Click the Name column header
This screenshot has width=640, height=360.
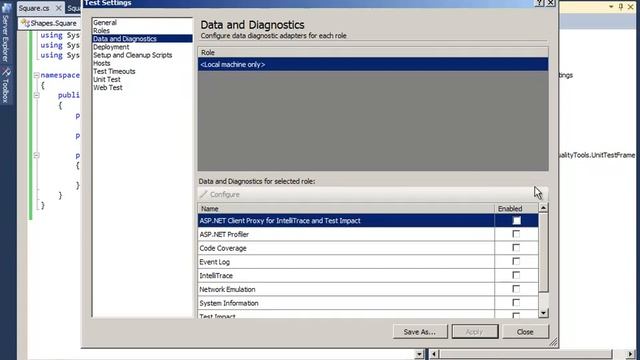(x=346, y=209)
